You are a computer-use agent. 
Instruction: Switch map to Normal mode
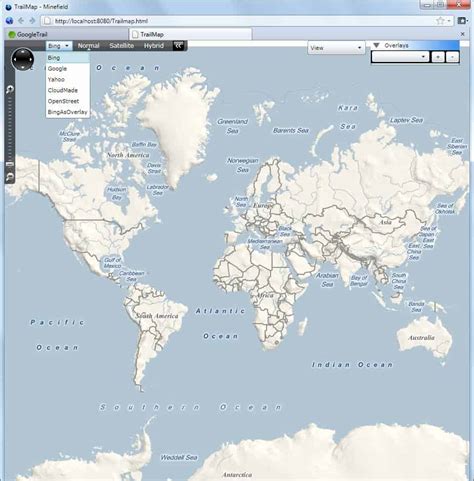pyautogui.click(x=88, y=46)
